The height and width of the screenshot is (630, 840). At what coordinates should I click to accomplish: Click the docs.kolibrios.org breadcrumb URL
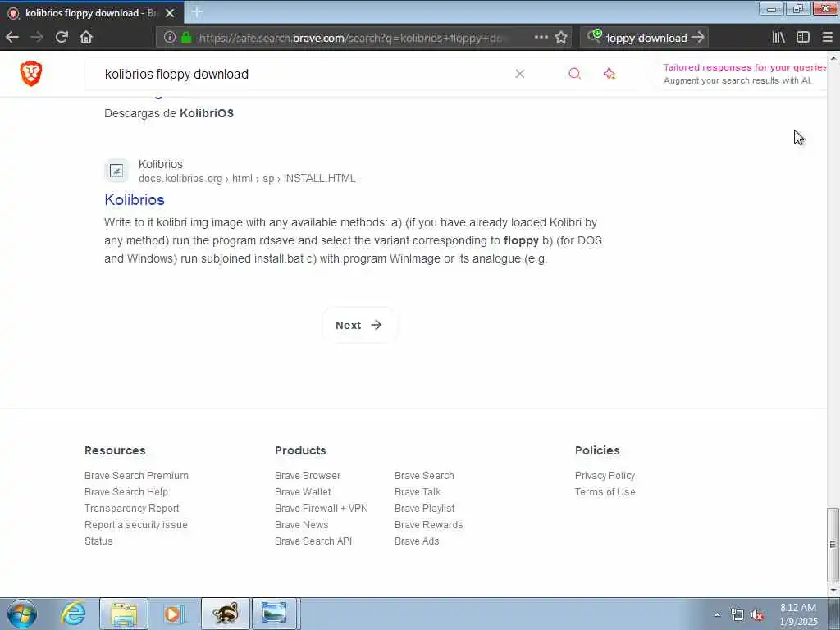[247, 178]
